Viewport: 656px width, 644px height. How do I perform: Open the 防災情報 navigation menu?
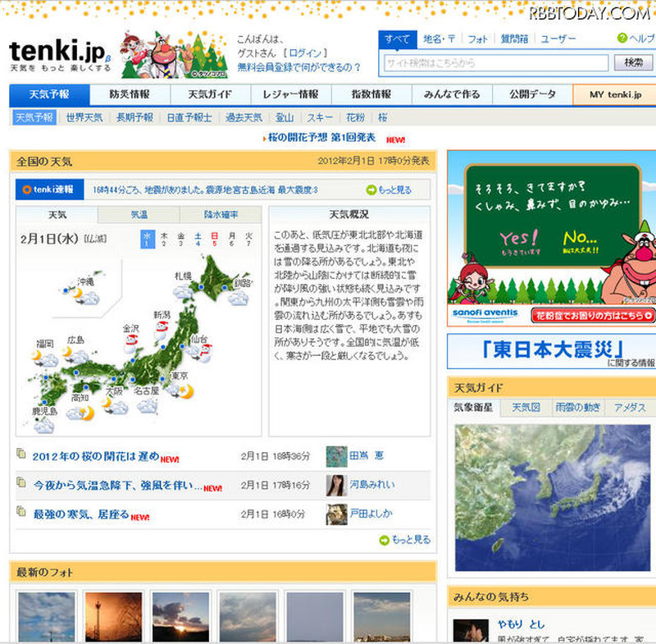click(x=130, y=94)
